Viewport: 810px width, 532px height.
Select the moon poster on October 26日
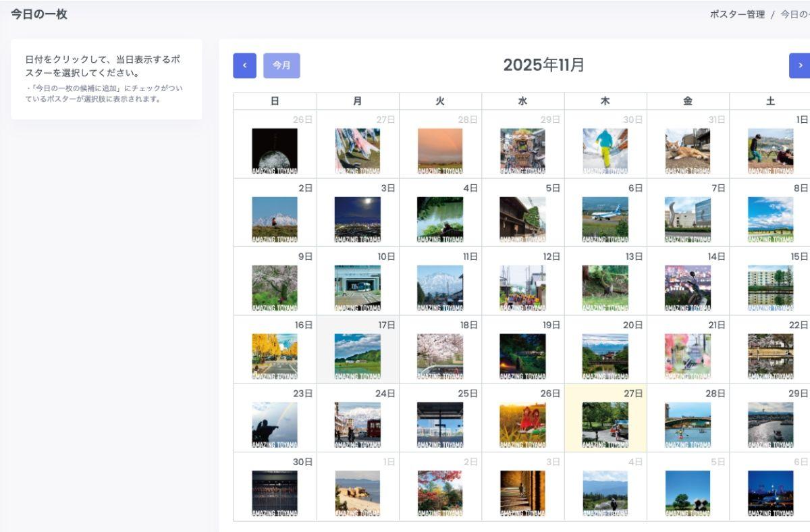[x=274, y=151]
